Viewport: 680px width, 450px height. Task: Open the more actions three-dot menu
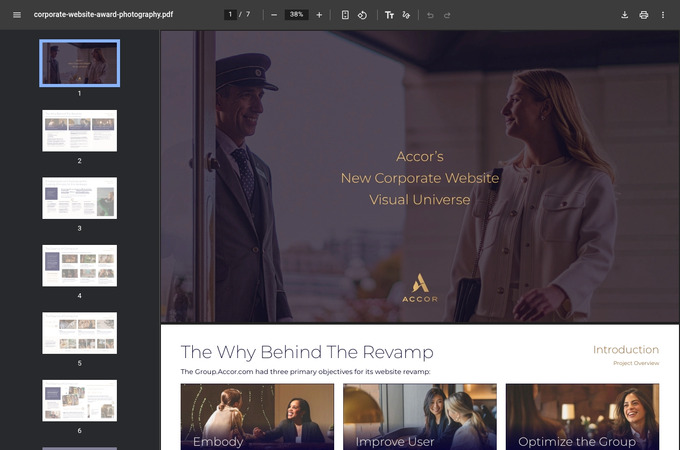coord(663,15)
